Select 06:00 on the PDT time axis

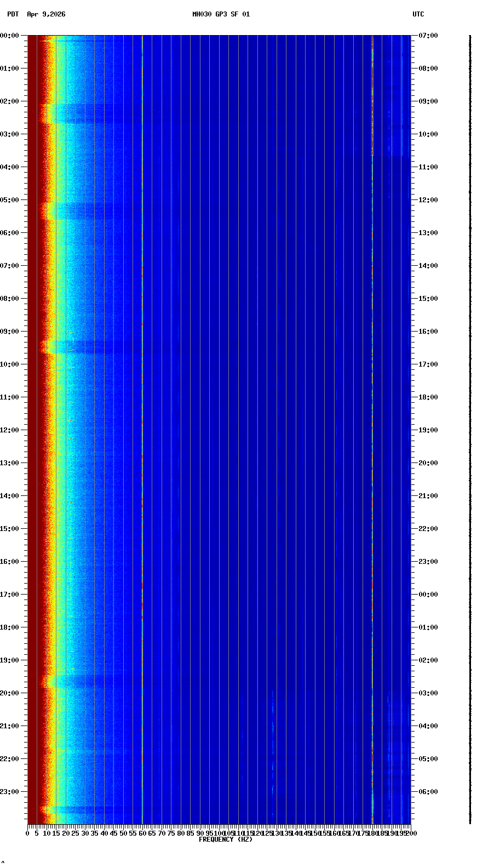[10, 233]
